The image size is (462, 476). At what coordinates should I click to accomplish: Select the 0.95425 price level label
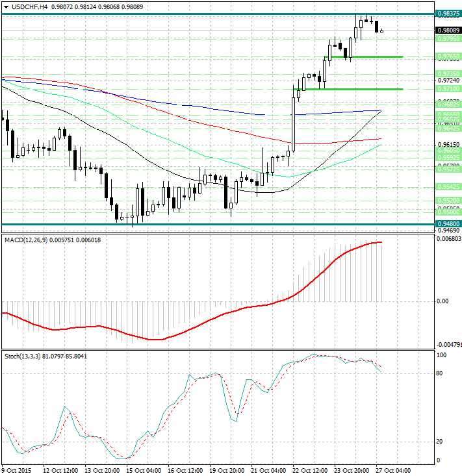pos(448,187)
